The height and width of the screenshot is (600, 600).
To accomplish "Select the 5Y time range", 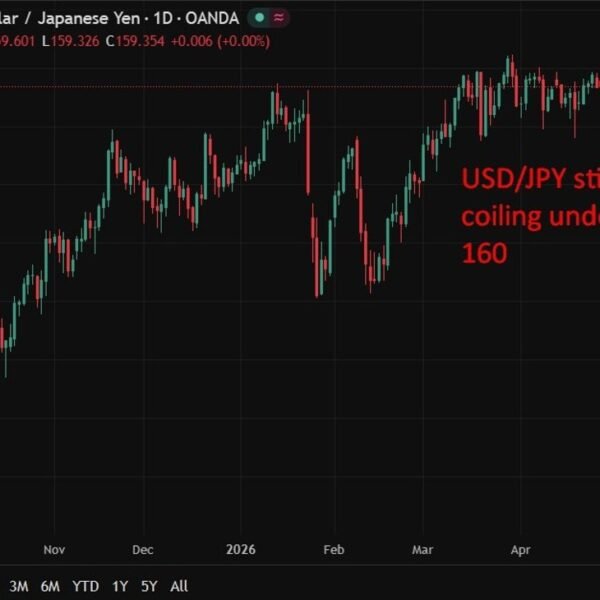I will (x=149, y=586).
